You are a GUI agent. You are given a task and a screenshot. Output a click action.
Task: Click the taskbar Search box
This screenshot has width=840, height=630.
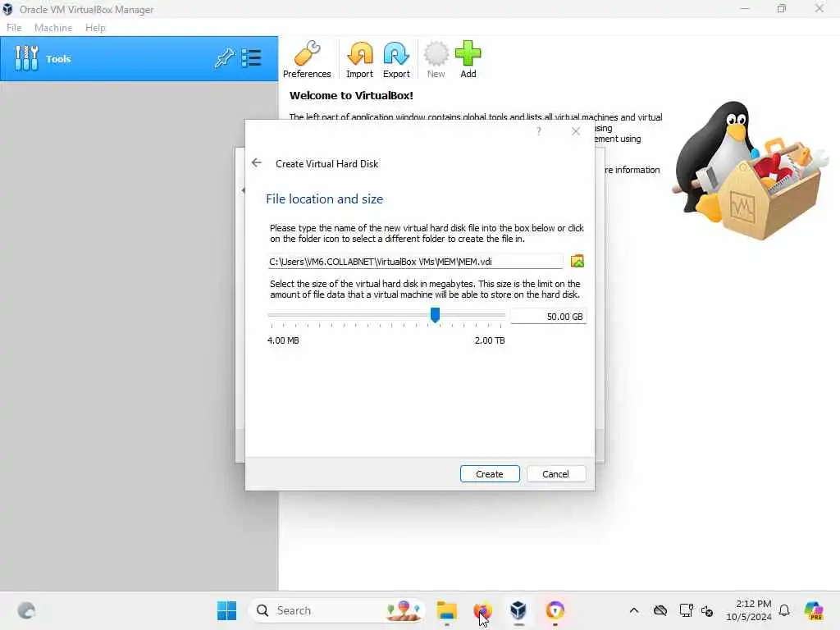pos(336,610)
